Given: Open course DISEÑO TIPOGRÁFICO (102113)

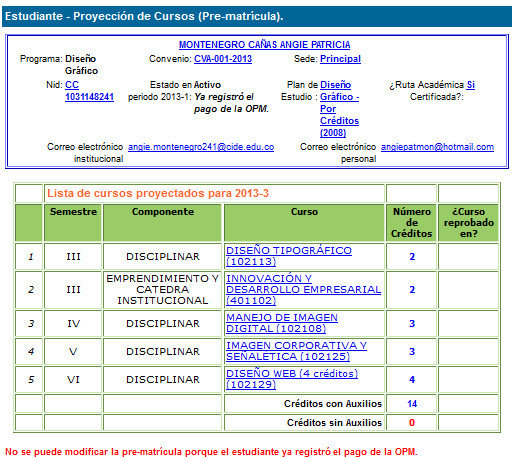Looking at the screenshot, I should click(x=289, y=256).
